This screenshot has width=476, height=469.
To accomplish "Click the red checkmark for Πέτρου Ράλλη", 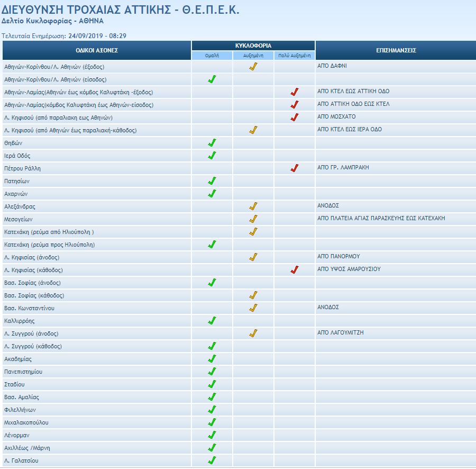I will click(x=295, y=168).
